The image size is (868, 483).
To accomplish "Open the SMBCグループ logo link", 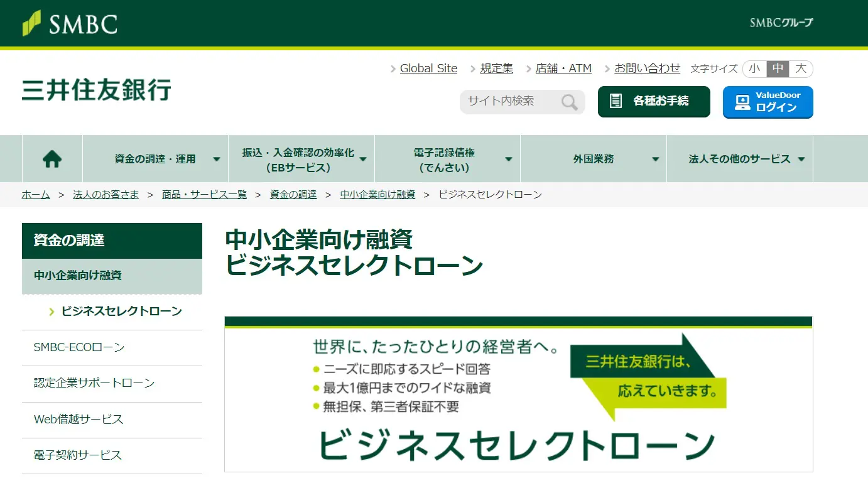I will click(x=781, y=23).
